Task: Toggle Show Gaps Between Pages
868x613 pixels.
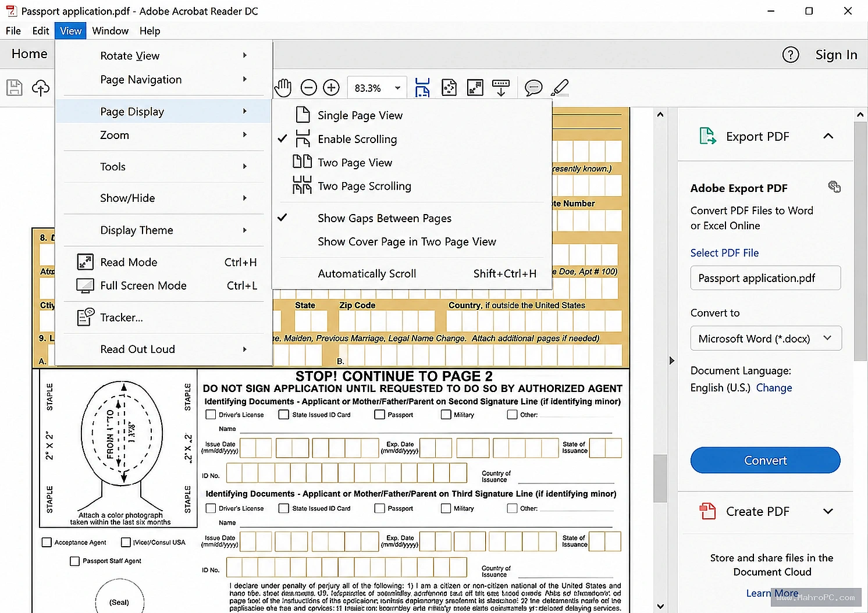Action: pyautogui.click(x=411, y=218)
